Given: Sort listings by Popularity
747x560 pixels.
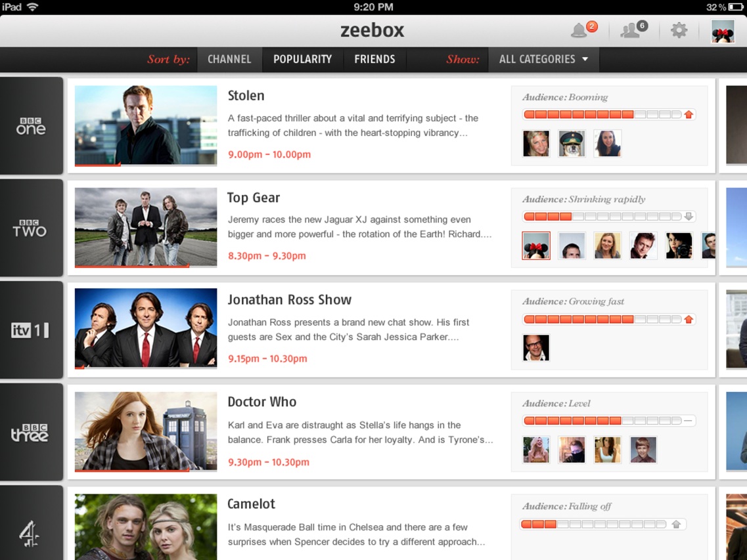Looking at the screenshot, I should (302, 60).
